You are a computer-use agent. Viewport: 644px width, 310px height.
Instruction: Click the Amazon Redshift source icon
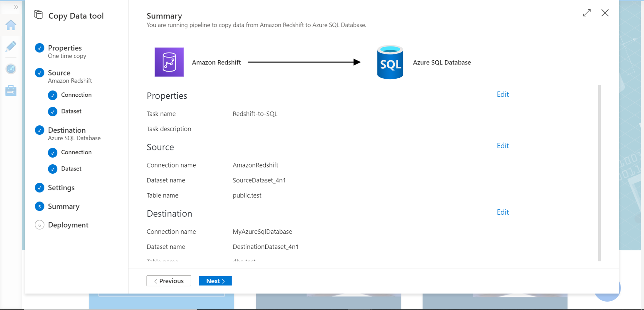pos(169,62)
